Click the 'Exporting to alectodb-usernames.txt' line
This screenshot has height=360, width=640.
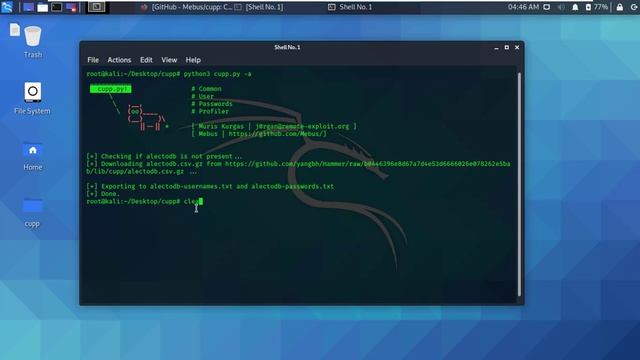(210, 187)
